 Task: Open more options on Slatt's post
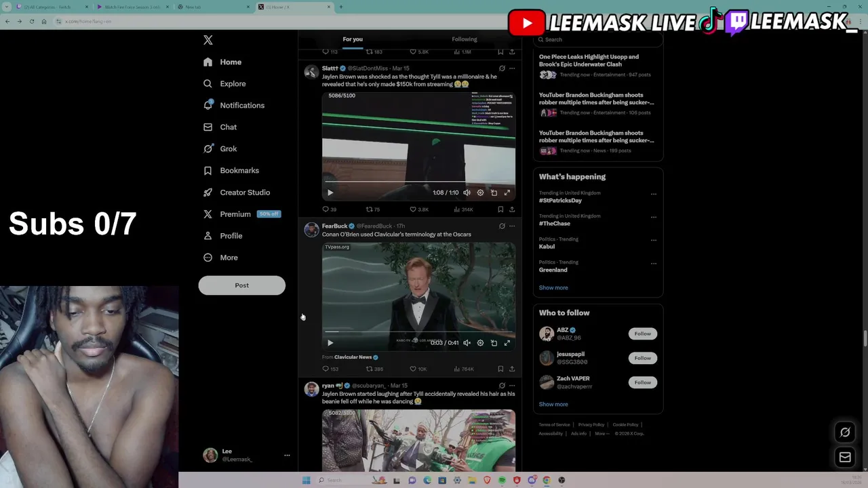512,68
